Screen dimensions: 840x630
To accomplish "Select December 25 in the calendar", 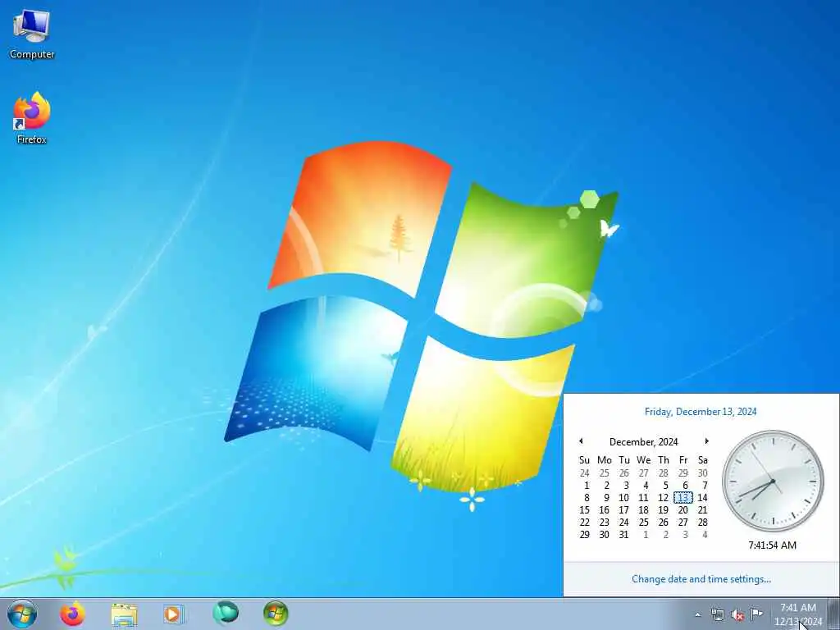I will tap(643, 523).
